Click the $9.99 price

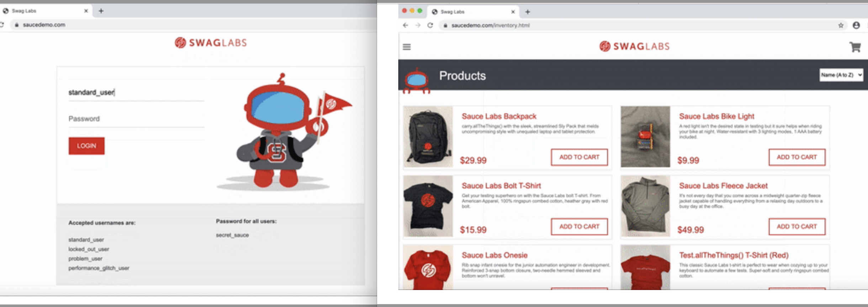(688, 160)
